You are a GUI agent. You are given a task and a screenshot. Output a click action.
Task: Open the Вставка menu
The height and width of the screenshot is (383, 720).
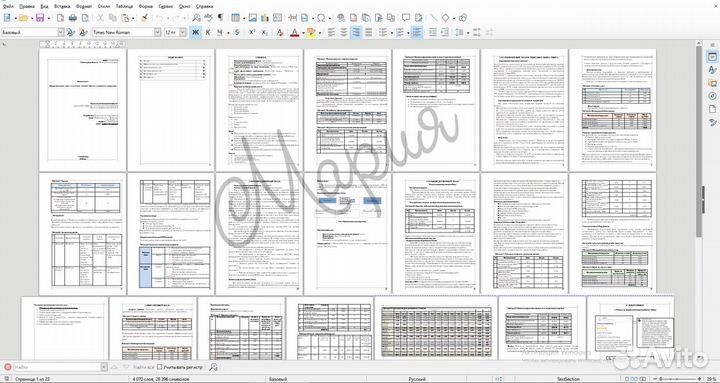coord(62,6)
